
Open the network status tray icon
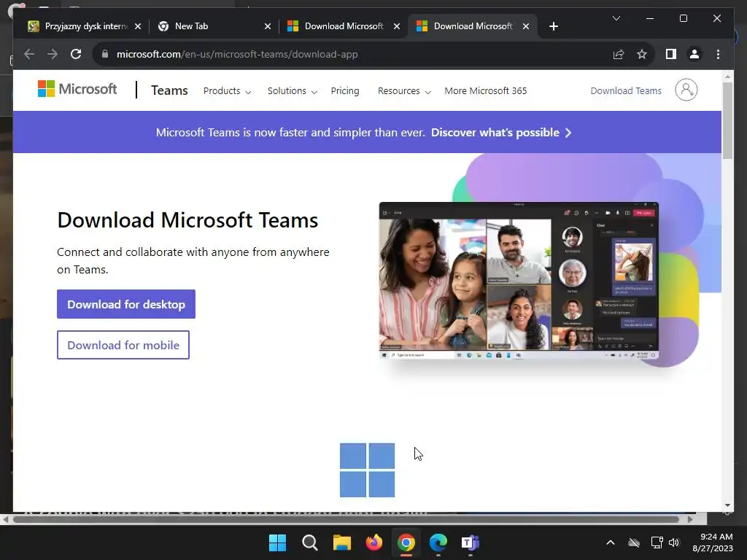click(x=657, y=542)
